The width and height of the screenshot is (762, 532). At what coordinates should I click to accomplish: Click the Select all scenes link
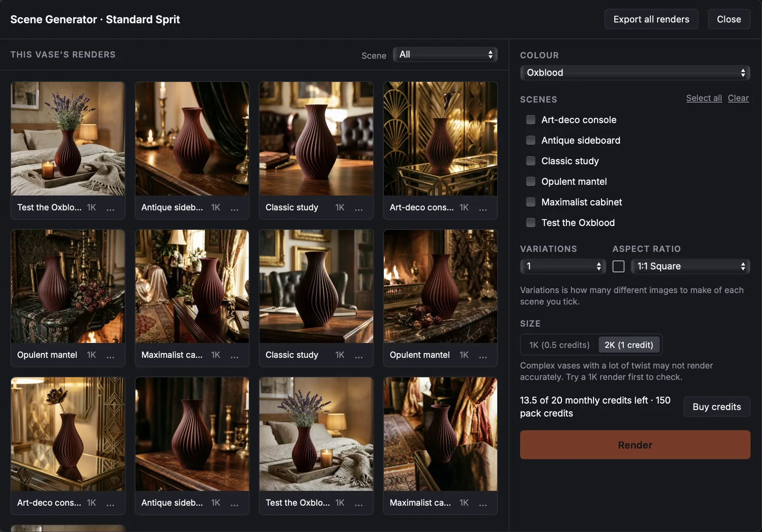coord(704,98)
